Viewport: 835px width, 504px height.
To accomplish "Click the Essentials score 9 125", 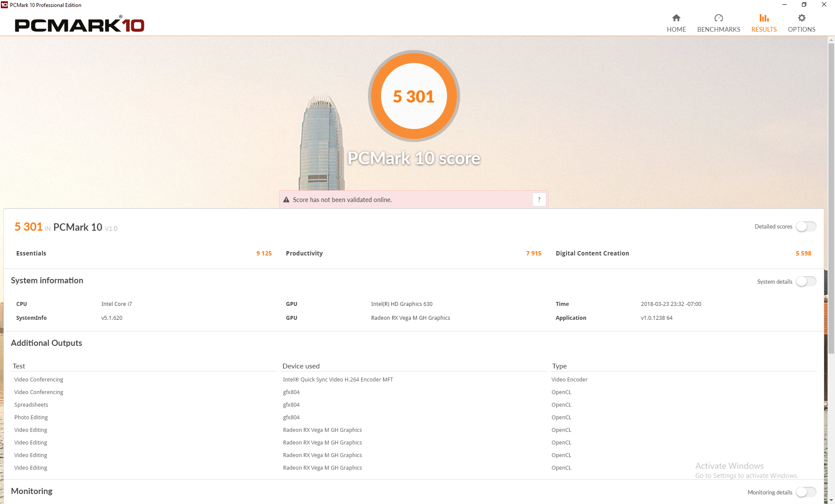I will [x=264, y=253].
